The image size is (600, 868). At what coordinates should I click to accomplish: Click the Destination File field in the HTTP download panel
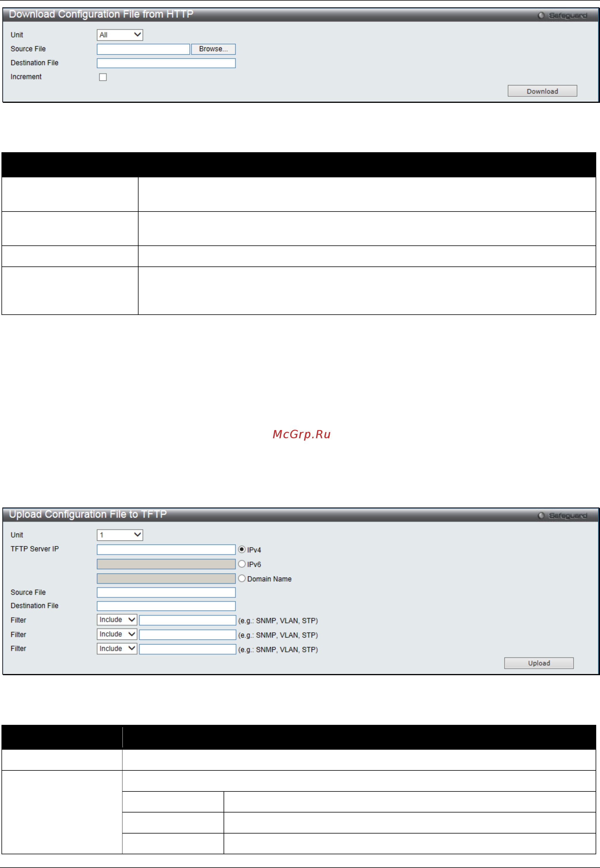click(166, 63)
